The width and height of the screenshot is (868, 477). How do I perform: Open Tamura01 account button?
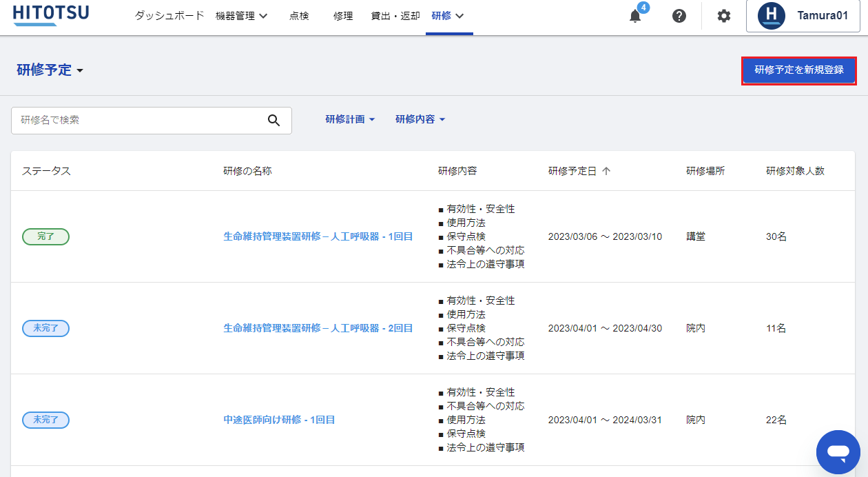click(803, 16)
